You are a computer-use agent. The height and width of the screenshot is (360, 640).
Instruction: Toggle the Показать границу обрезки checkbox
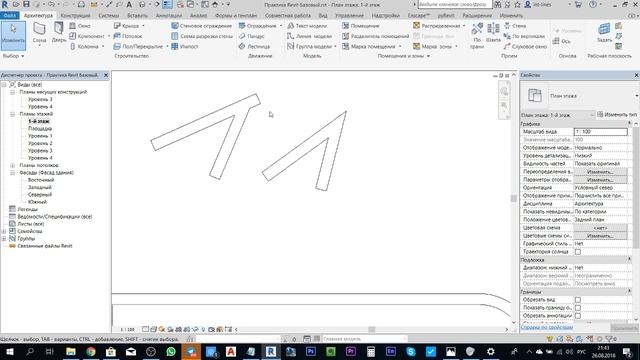click(x=578, y=308)
